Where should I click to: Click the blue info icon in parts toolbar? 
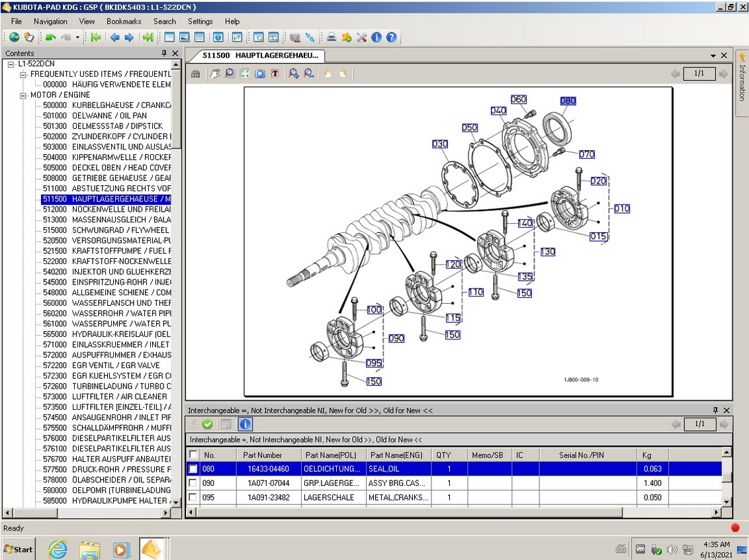point(245,424)
